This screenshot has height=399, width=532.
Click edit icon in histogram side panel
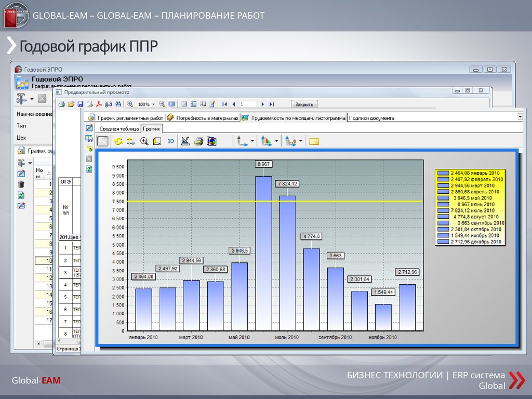point(89,128)
